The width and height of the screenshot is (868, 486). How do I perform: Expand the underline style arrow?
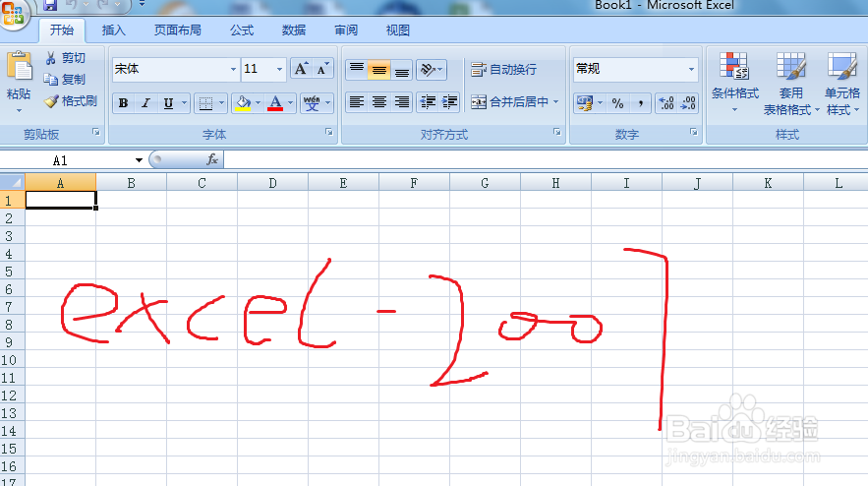pyautogui.click(x=185, y=103)
